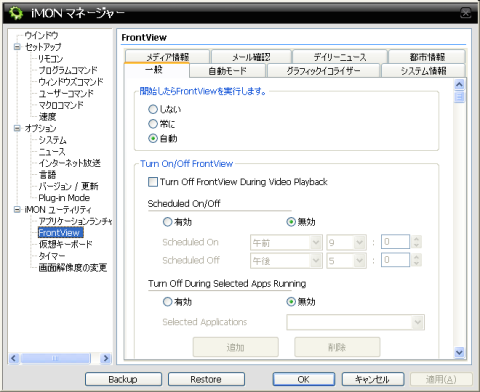Select ウインドウ in the tree
This screenshot has height=392, width=480.
41,35
